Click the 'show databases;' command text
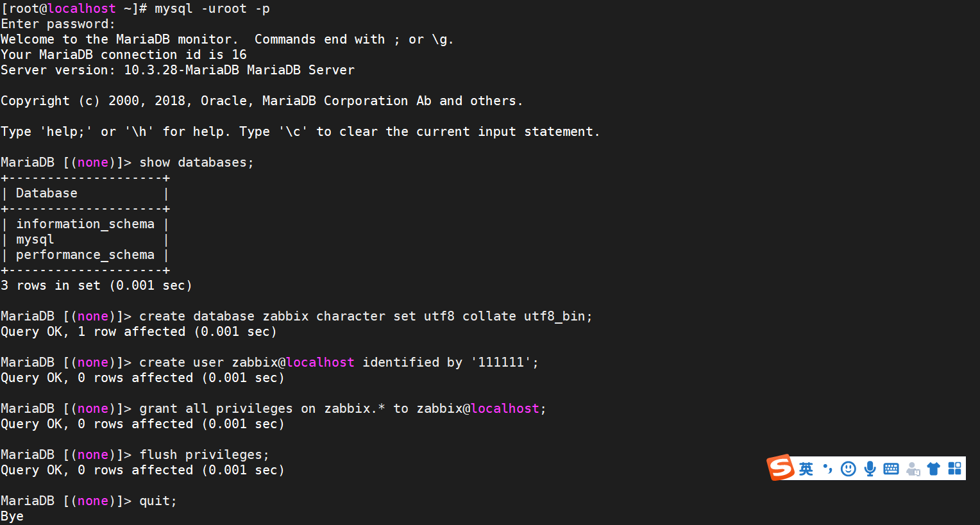This screenshot has width=980, height=525. point(196,163)
